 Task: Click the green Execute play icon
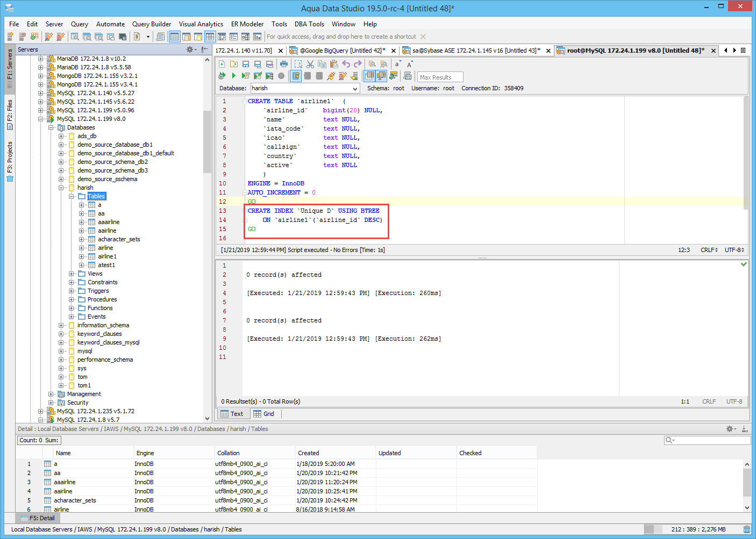point(233,76)
